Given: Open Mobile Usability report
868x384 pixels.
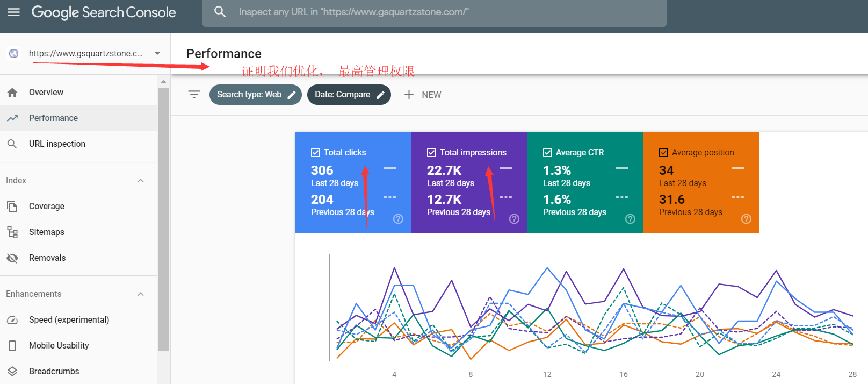Looking at the screenshot, I should [x=78, y=346].
